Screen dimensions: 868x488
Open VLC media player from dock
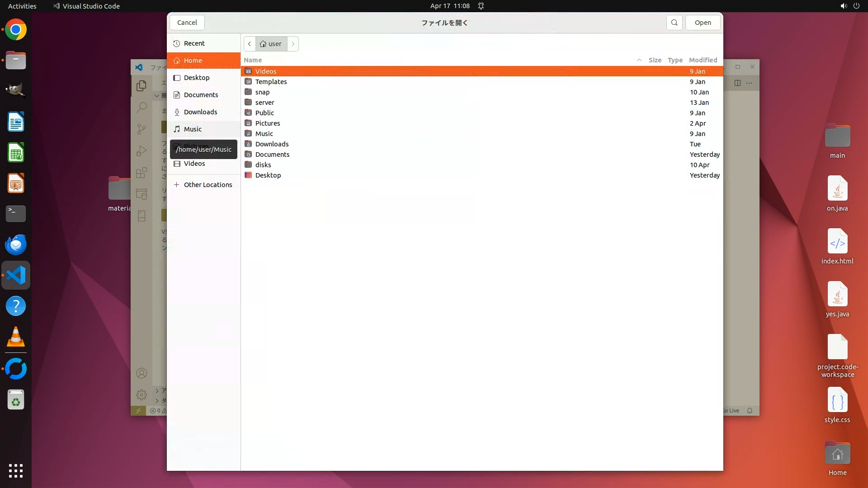point(16,337)
